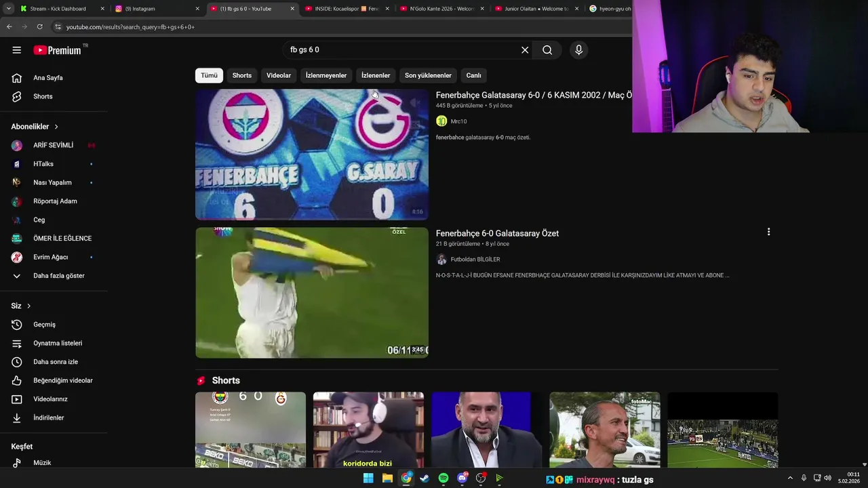Switch to the INSIDE: Kocaelispor tab
The width and height of the screenshot is (868, 488).
pos(347,9)
